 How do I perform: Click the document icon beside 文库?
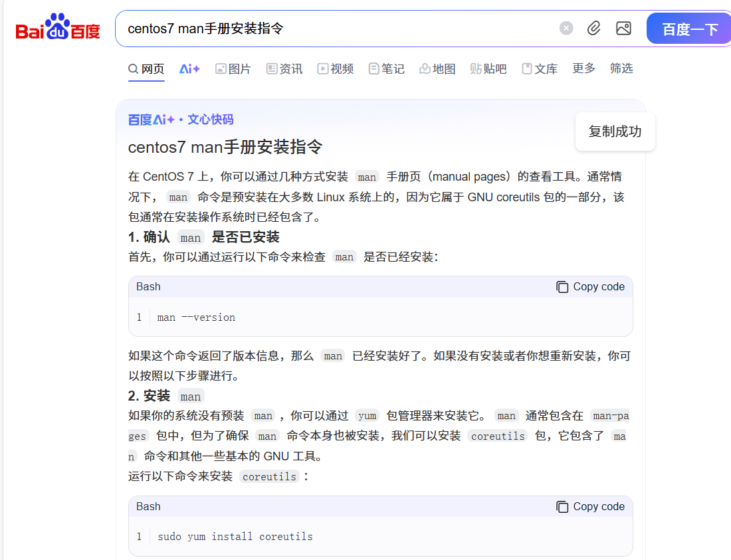527,69
